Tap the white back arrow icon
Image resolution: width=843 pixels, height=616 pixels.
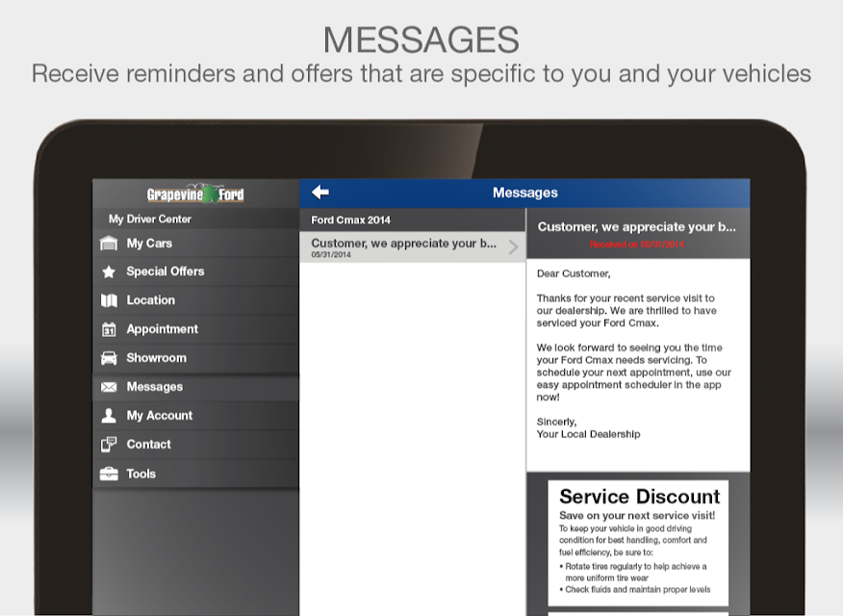tap(320, 192)
